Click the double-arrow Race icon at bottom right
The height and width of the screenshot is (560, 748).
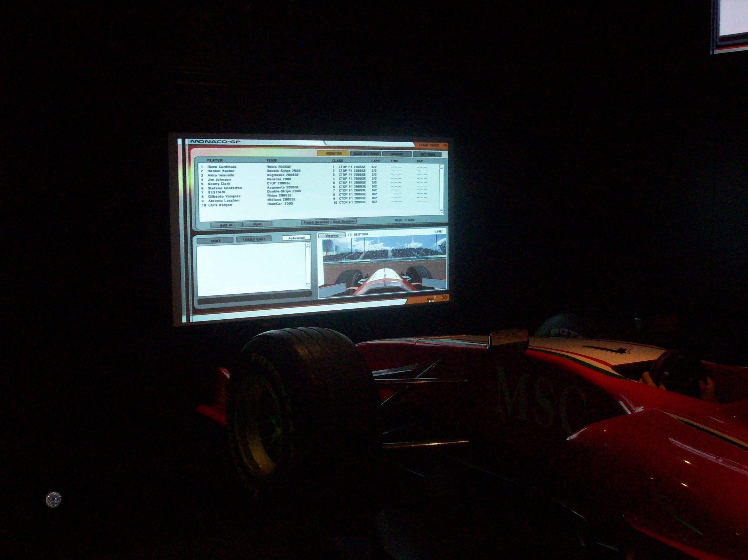[444, 297]
